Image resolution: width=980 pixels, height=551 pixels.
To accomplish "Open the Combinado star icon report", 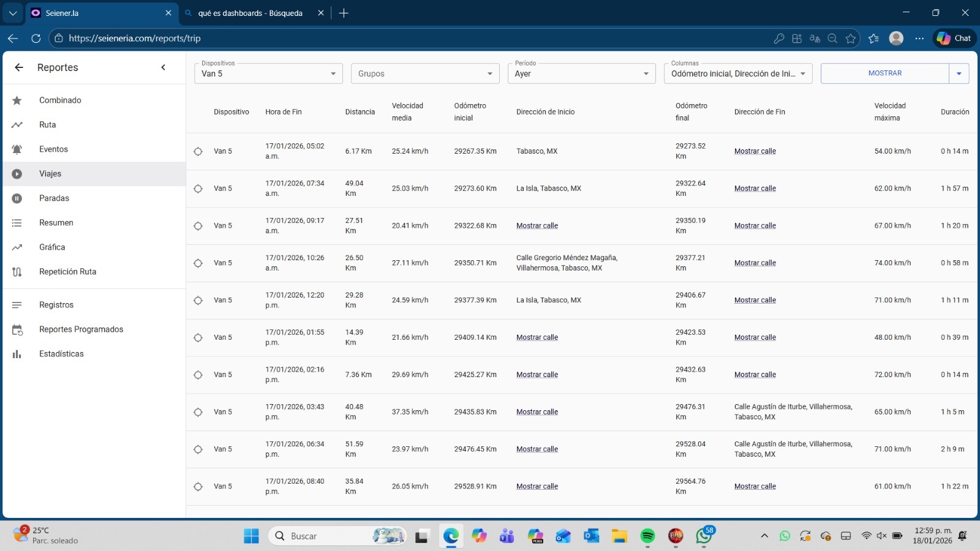I will tap(17, 100).
